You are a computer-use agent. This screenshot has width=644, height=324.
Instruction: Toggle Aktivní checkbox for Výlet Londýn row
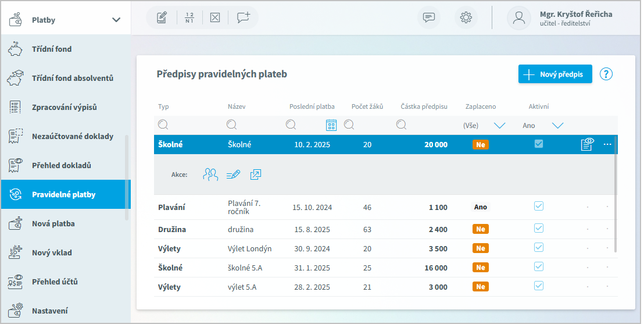pyautogui.click(x=539, y=248)
